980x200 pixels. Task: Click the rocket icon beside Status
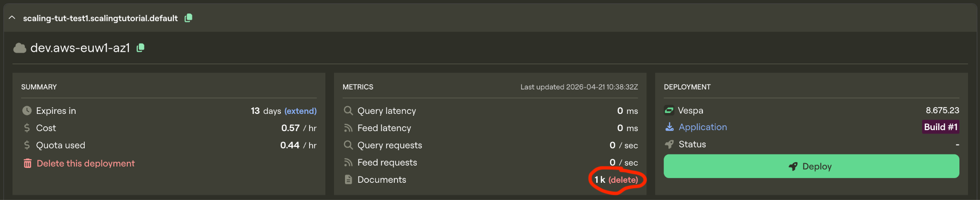[x=669, y=144]
